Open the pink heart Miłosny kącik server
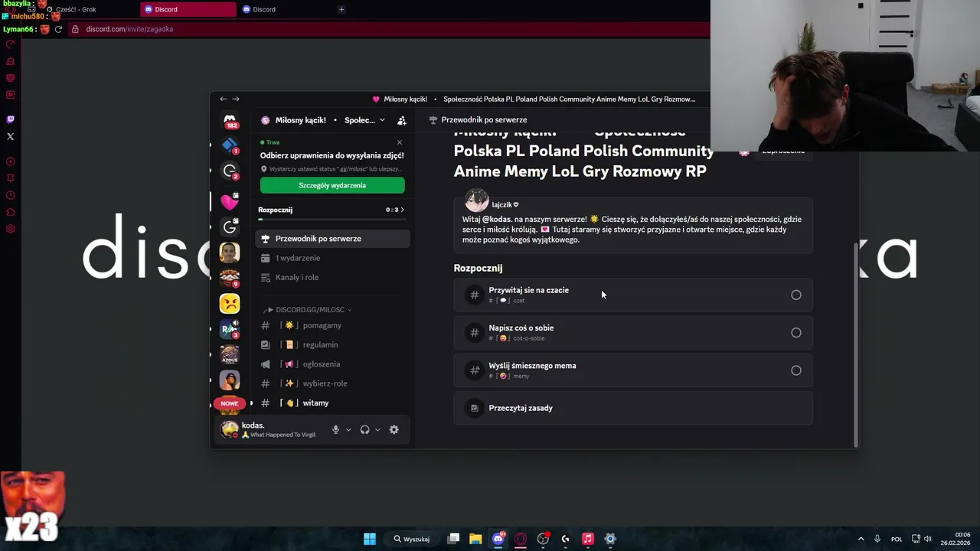Viewport: 980px width, 551px height. click(x=230, y=201)
